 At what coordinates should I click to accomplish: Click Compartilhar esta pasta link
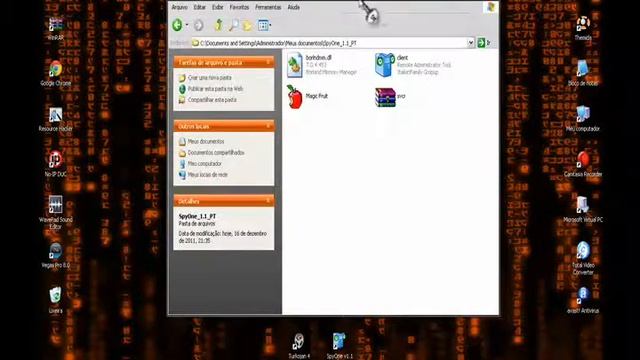tap(212, 100)
